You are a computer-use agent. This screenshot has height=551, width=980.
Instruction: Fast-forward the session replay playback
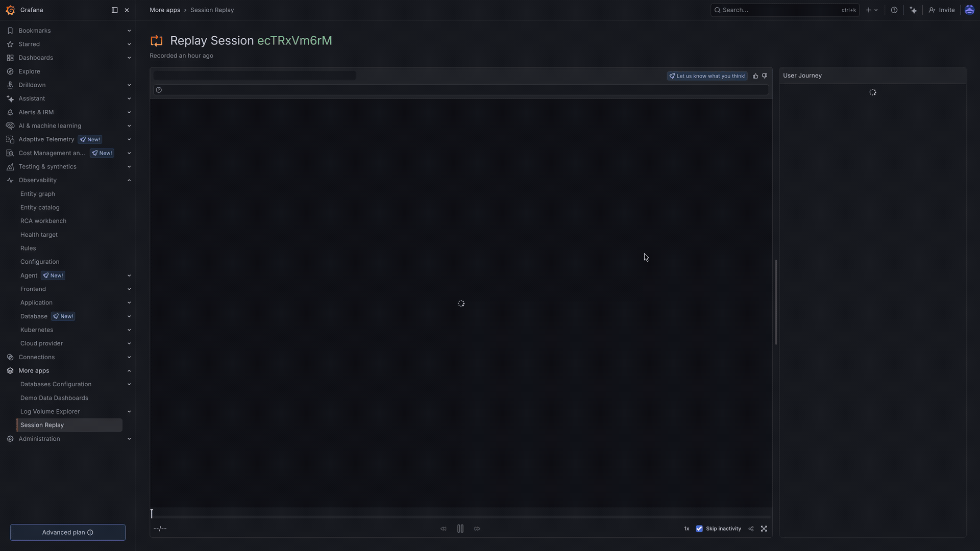pos(477,529)
